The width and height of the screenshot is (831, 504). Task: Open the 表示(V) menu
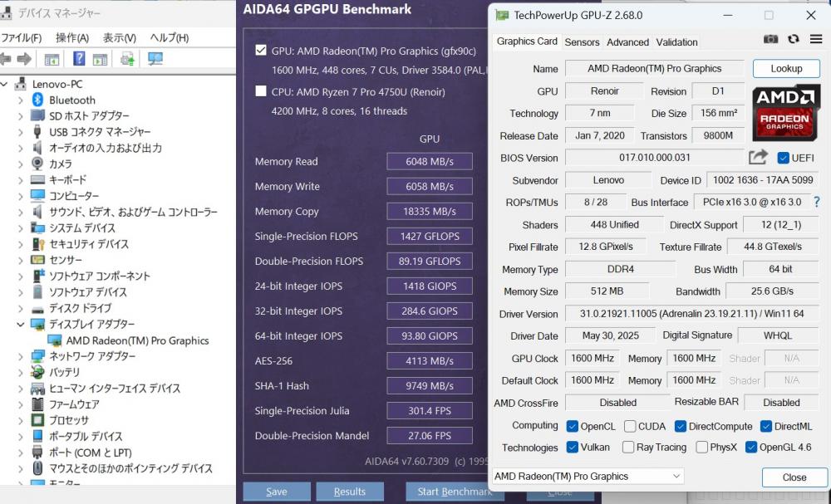[x=119, y=37]
